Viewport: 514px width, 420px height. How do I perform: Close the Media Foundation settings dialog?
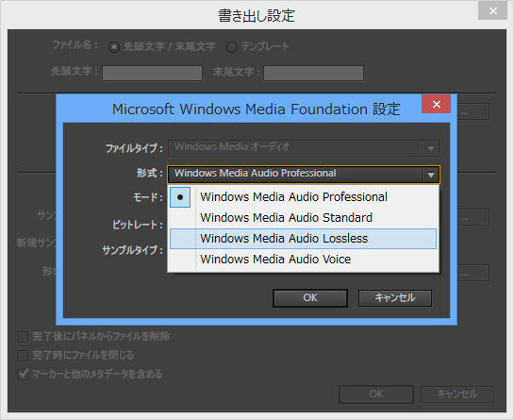tap(437, 105)
